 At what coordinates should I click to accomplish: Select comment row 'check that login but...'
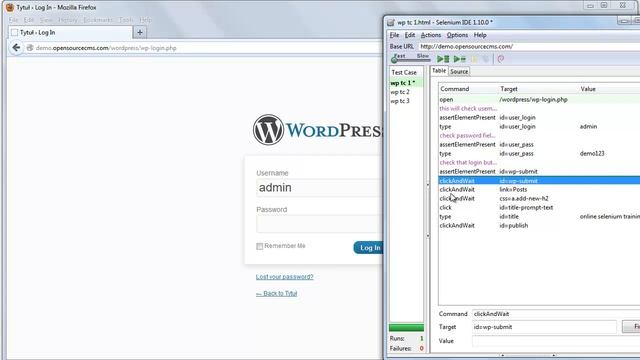pyautogui.click(x=539, y=162)
